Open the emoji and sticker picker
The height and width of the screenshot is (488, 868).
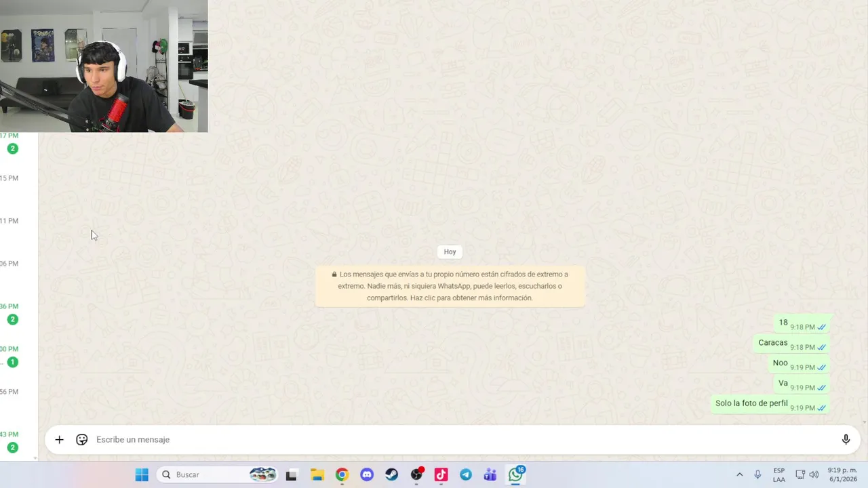click(81, 440)
